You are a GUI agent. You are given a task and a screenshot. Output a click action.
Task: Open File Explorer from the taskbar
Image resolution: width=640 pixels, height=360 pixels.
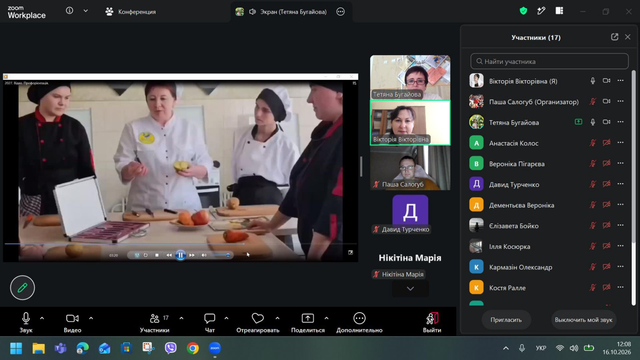tap(38, 348)
